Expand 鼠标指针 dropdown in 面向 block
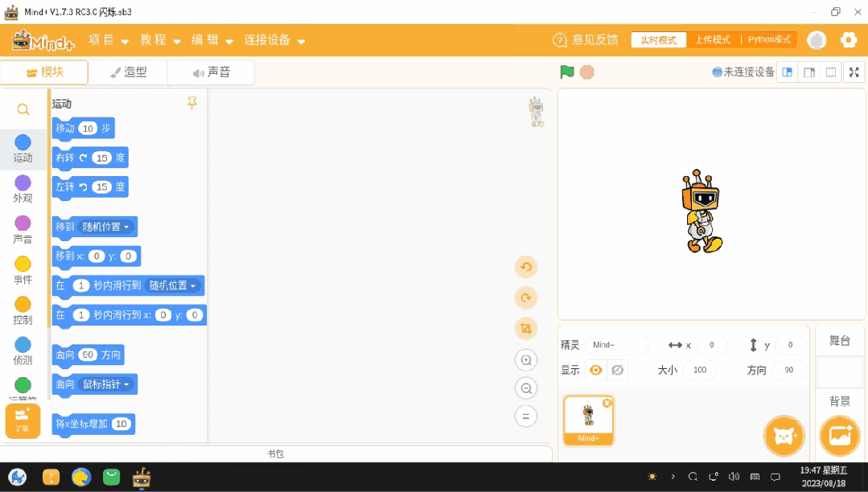Screen dimensions: 868x492 pos(105,384)
